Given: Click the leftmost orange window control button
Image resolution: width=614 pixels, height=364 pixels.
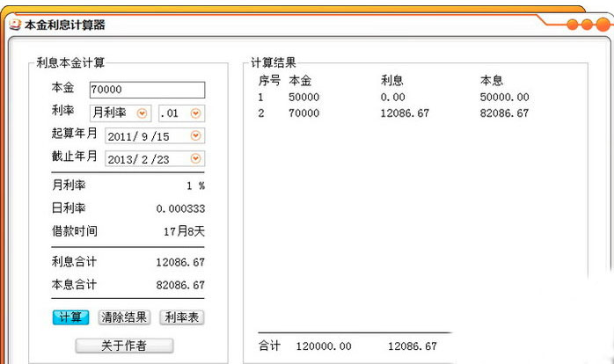Looking at the screenshot, I should tap(573, 25).
